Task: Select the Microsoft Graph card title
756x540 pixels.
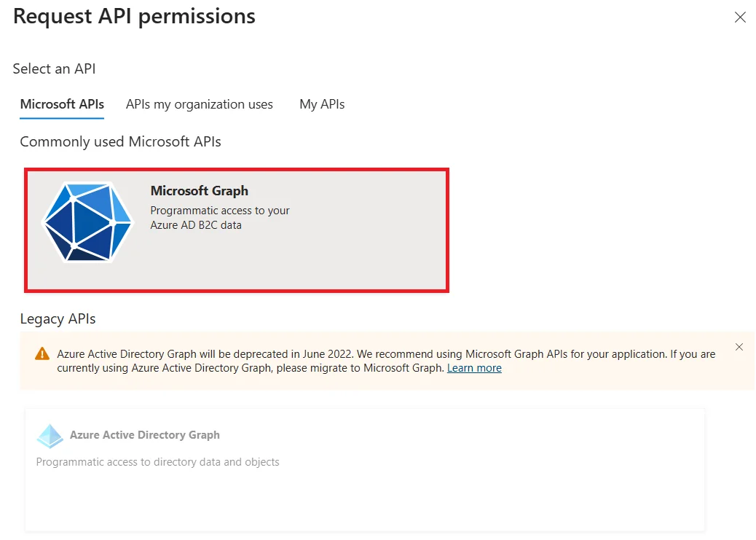Action: coord(199,191)
